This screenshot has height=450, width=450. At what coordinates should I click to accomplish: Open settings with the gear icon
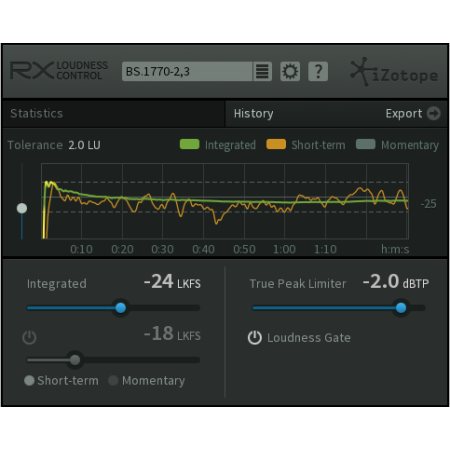pyautogui.click(x=290, y=71)
